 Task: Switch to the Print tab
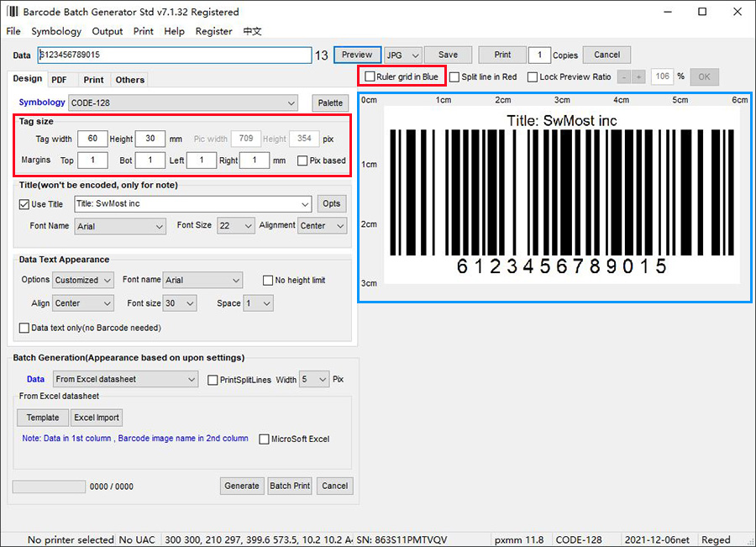pos(93,80)
